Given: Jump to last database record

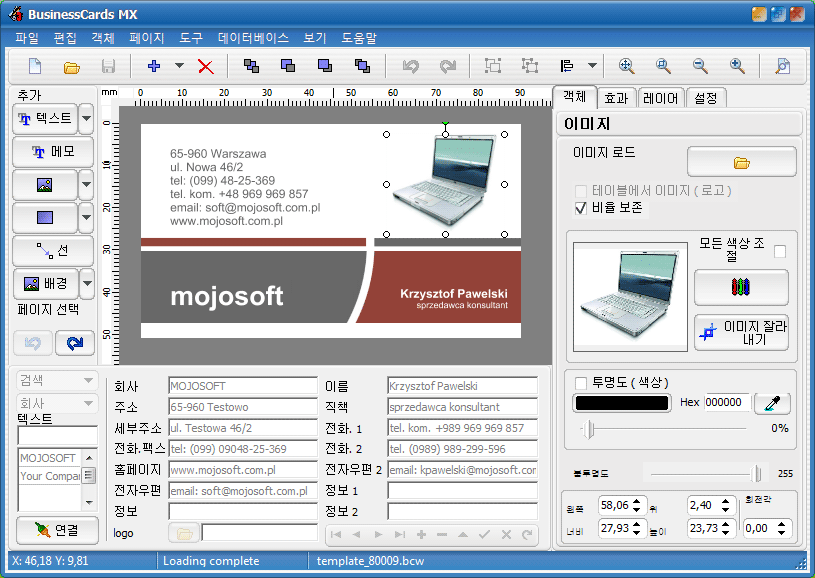Looking at the screenshot, I should click(x=399, y=534).
